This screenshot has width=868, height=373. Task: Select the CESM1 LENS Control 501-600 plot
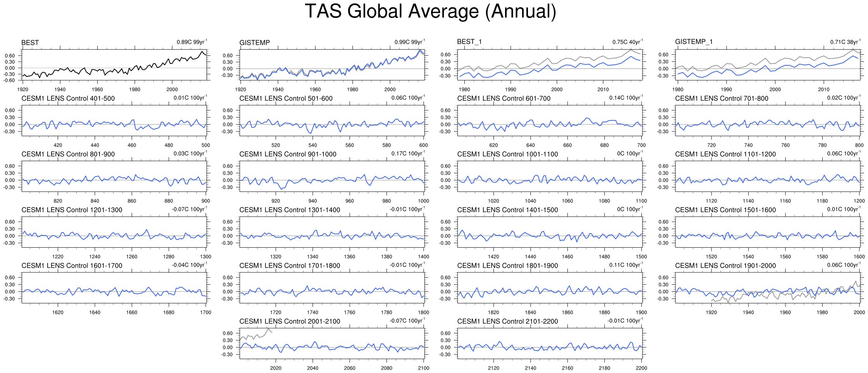332,121
